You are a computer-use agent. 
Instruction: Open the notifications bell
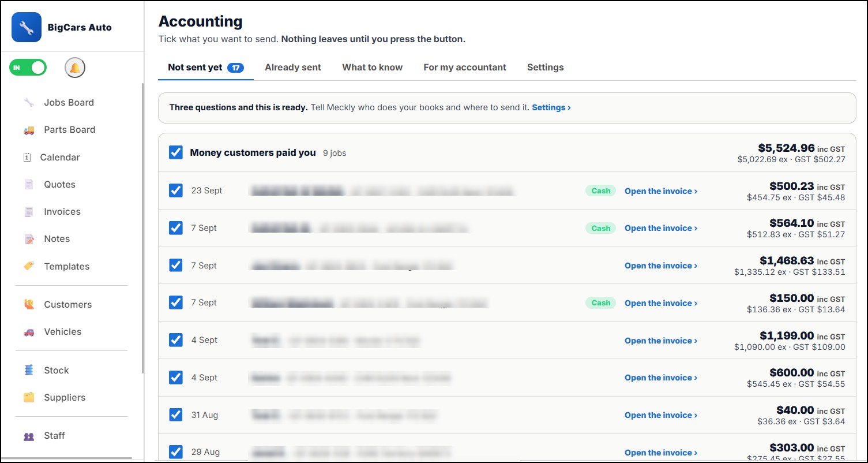[75, 68]
